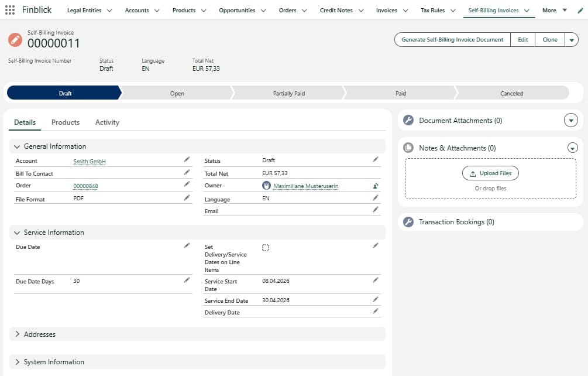
Task: Click Generate Self-Billing Invoice Document button
Action: click(x=452, y=40)
